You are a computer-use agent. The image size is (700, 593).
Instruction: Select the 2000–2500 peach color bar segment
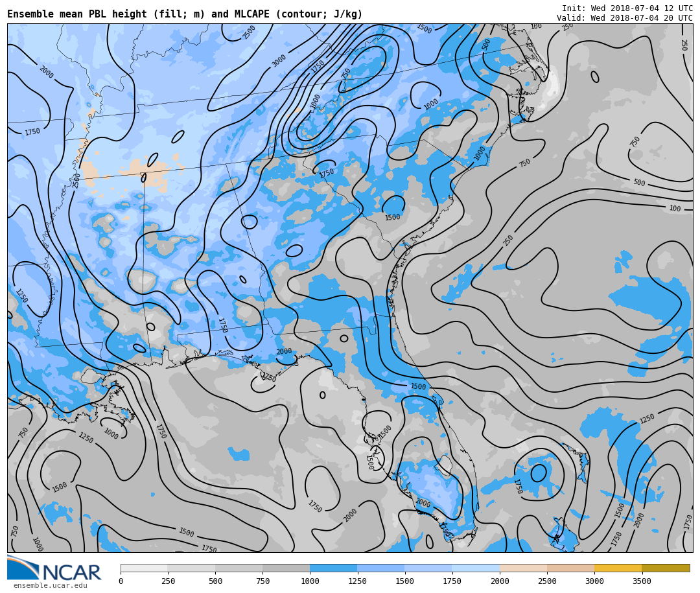pos(524,568)
